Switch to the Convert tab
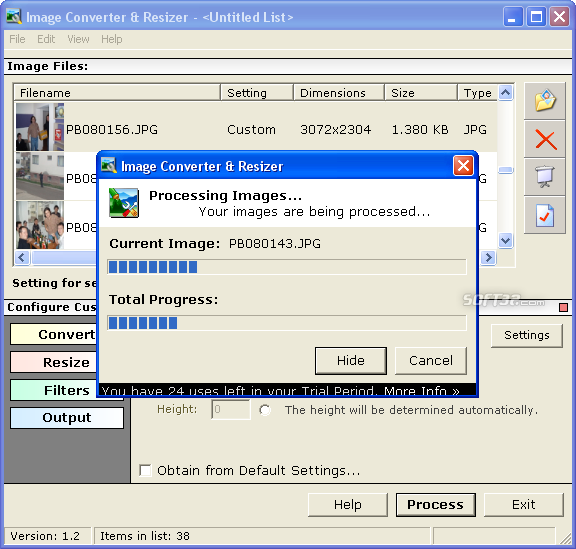 click(x=54, y=334)
